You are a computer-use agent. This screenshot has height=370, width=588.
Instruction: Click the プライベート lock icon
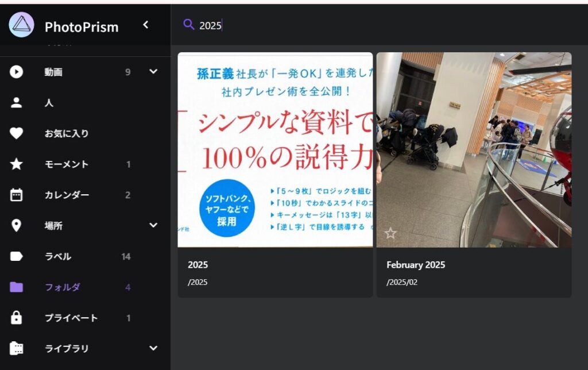click(16, 318)
